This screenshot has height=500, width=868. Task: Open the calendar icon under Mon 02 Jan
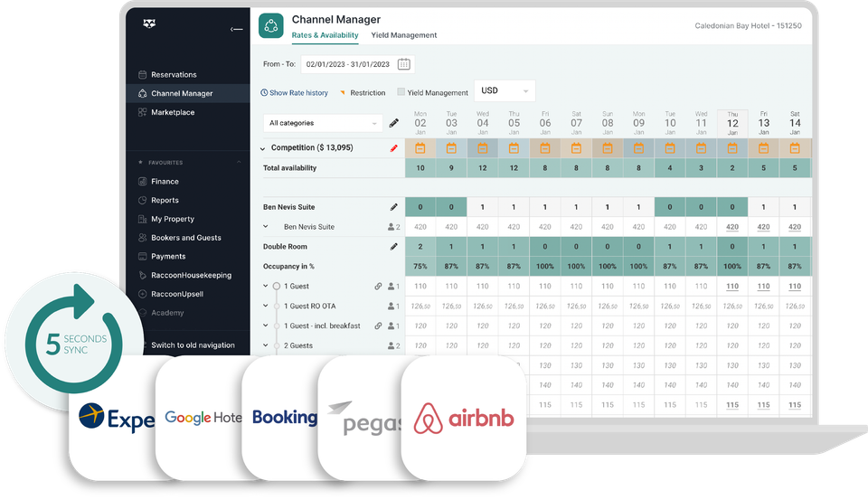click(x=420, y=148)
